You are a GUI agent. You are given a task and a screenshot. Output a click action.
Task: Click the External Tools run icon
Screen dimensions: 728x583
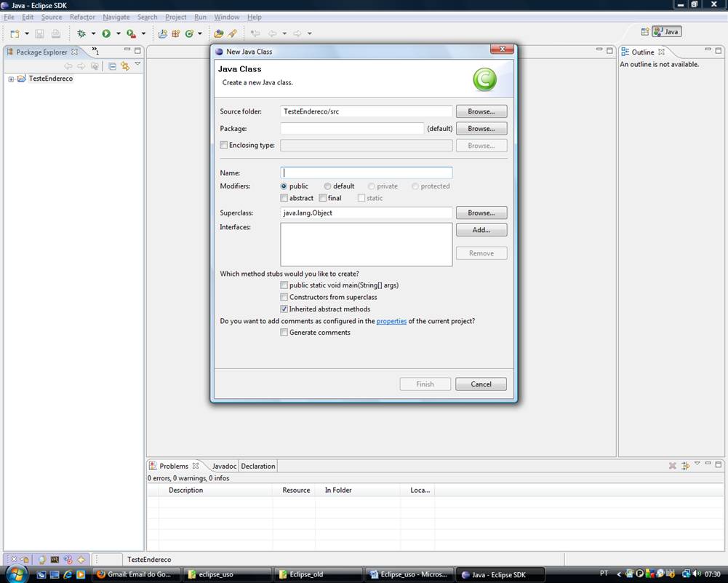[132, 33]
